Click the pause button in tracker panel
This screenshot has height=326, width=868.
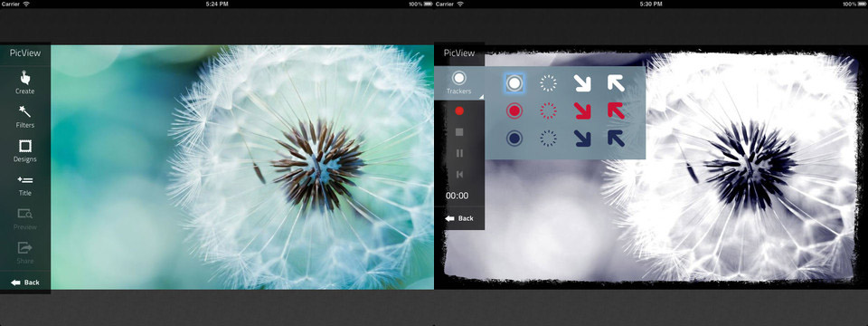[459, 154]
